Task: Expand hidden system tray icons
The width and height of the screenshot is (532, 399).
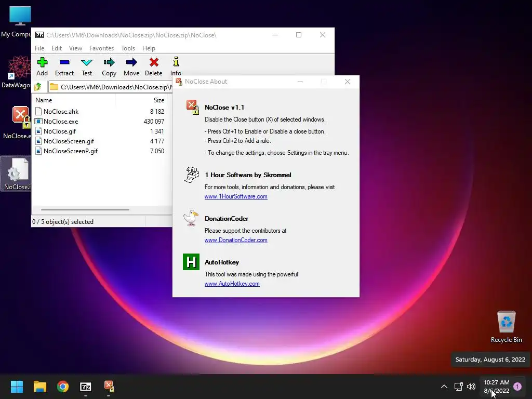Action: 444,387
